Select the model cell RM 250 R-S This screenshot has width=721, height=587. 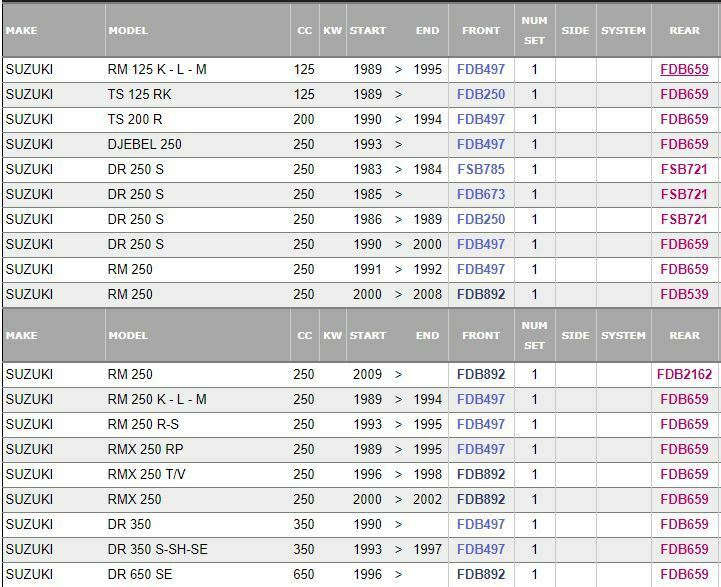pos(143,424)
